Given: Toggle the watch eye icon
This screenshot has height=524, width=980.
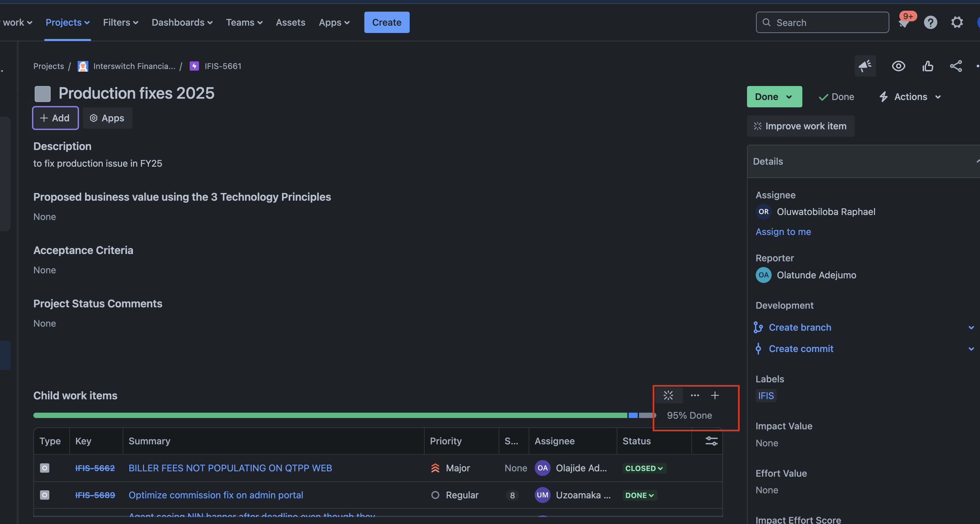Looking at the screenshot, I should click(x=898, y=66).
